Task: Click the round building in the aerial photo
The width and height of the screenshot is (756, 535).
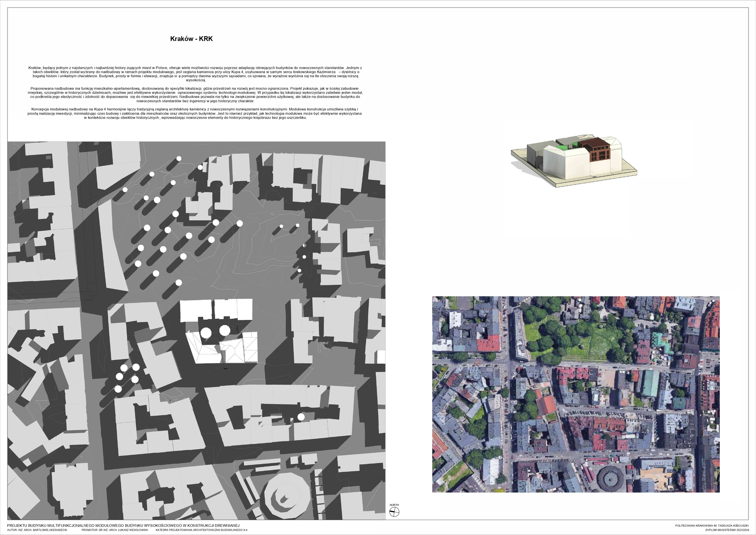Action: pos(611,479)
